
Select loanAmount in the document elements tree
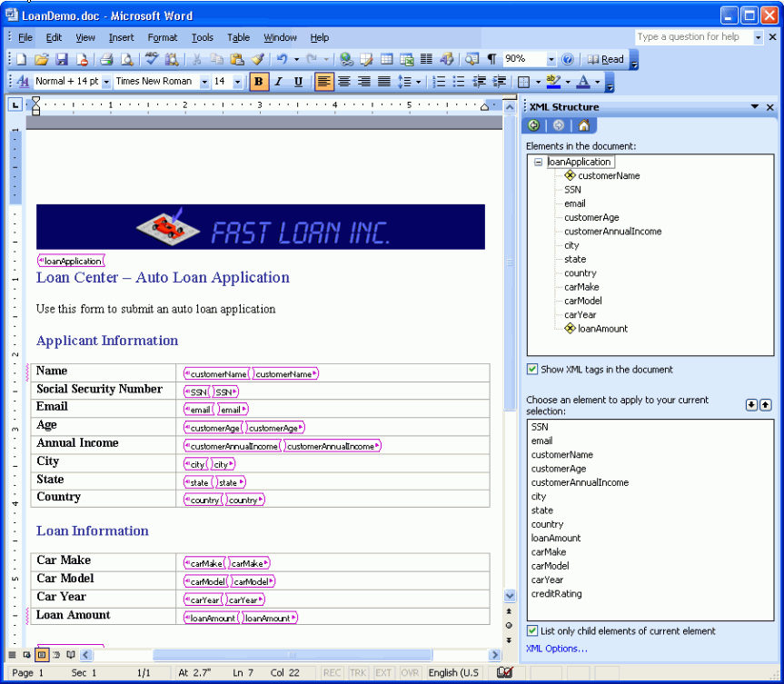coord(602,329)
